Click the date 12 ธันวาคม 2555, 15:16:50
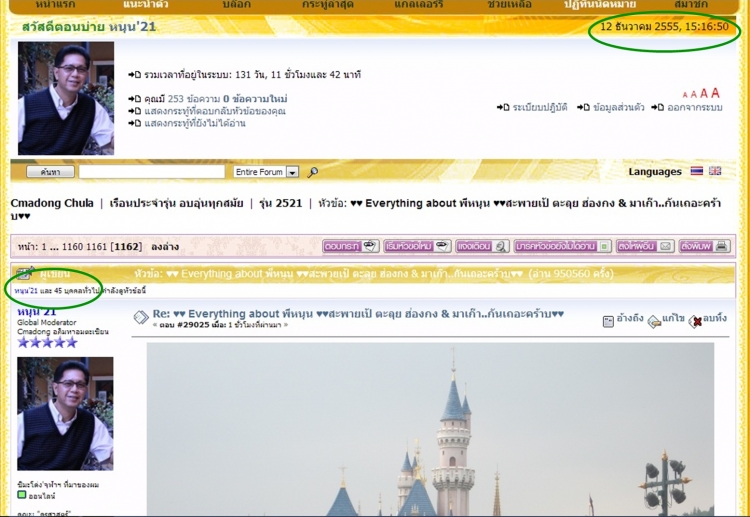Screen dimensions: 750x517 (x=664, y=26)
